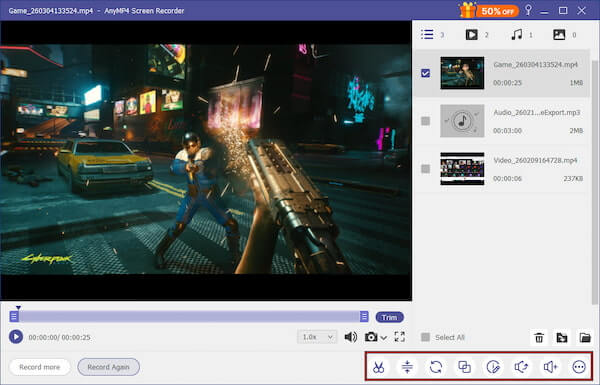Open the advanced trimmer scissors tool
The height and width of the screenshot is (385, 600).
pyautogui.click(x=378, y=367)
